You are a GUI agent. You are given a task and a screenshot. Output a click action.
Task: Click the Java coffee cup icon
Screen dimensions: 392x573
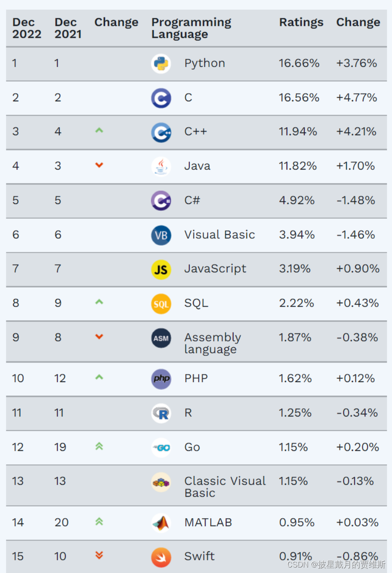(x=161, y=166)
